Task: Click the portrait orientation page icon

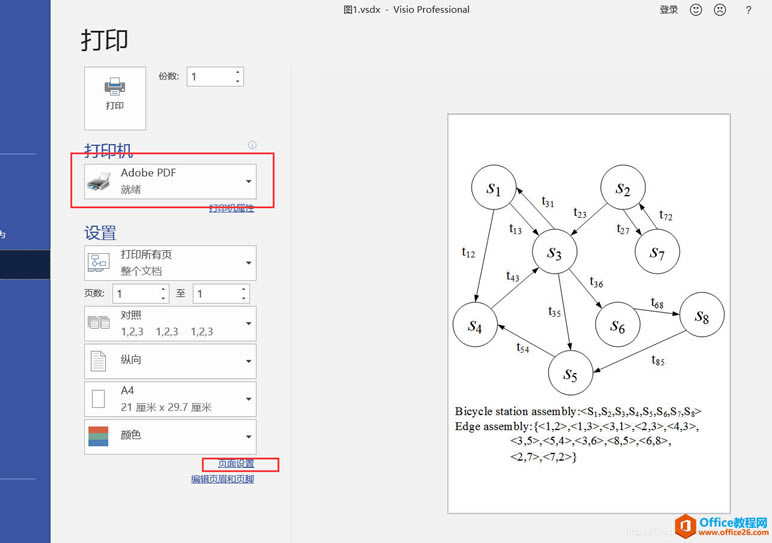Action: (99, 361)
